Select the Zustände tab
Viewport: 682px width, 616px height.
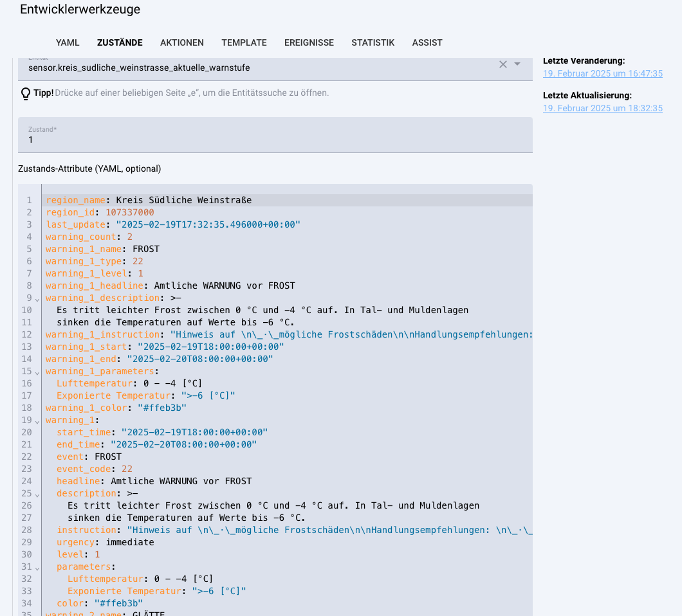pos(120,42)
